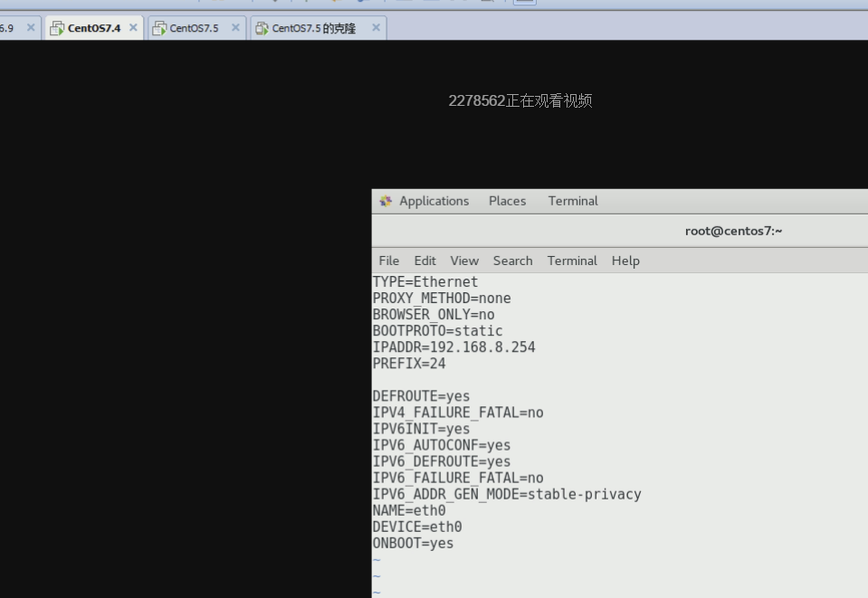This screenshot has height=598, width=868.
Task: Click the IPV6_FAILURE_FATAL=no line
Action: click(x=458, y=478)
